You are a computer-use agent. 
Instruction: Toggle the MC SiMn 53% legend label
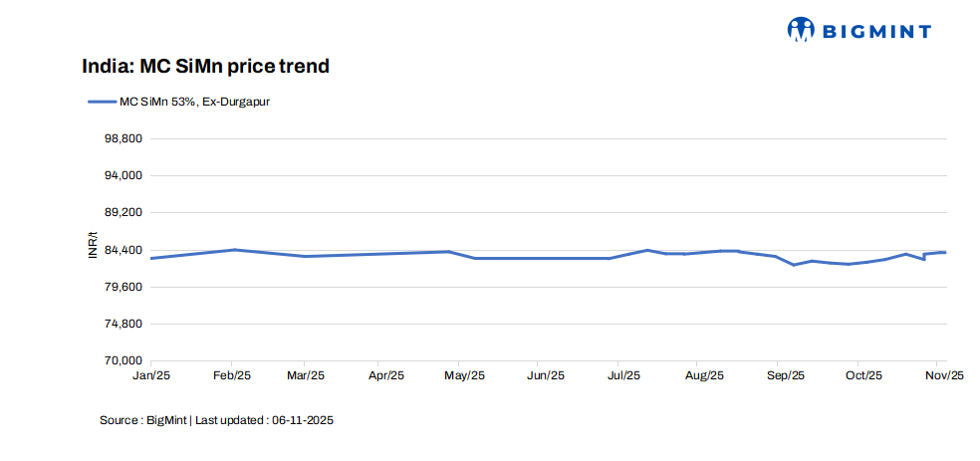pyautogui.click(x=194, y=101)
